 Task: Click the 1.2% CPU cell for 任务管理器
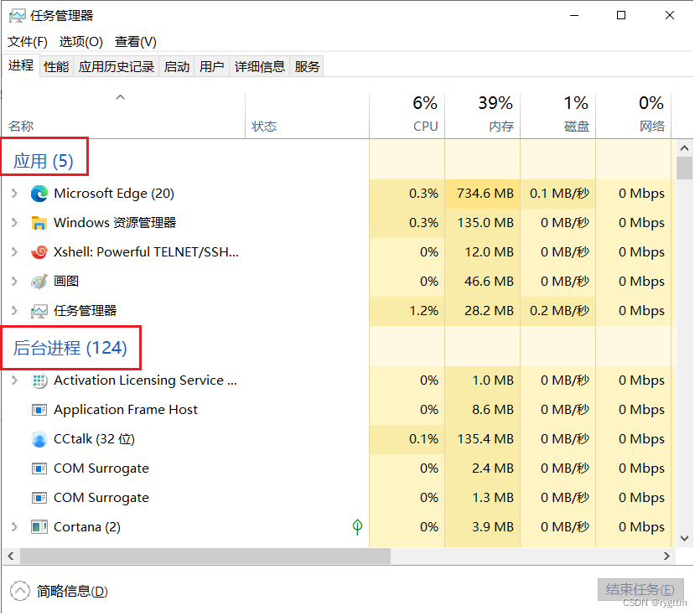click(407, 311)
